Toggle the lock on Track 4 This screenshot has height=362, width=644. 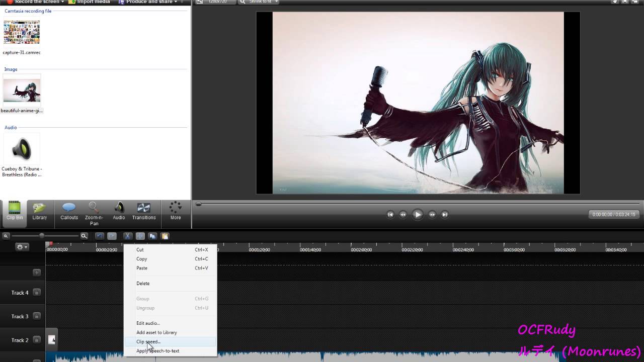click(x=37, y=293)
